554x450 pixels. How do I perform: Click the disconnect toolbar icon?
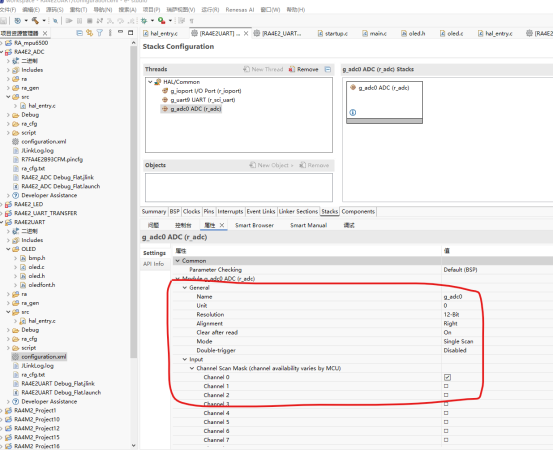tap(100, 21)
